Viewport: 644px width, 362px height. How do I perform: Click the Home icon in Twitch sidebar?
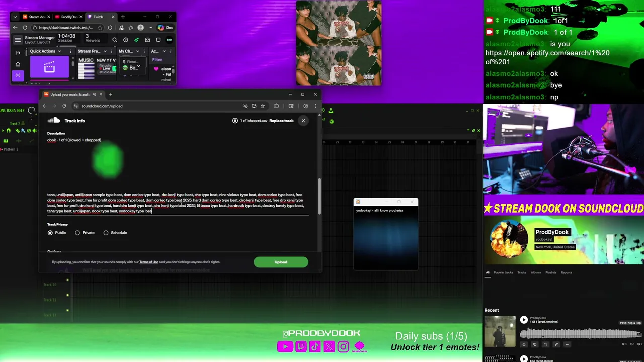18,64
